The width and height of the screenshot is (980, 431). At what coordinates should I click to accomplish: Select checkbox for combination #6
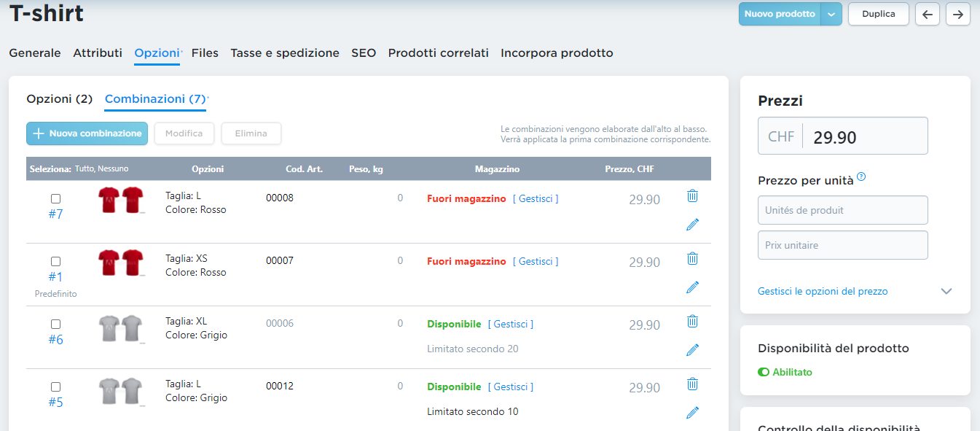(x=56, y=325)
